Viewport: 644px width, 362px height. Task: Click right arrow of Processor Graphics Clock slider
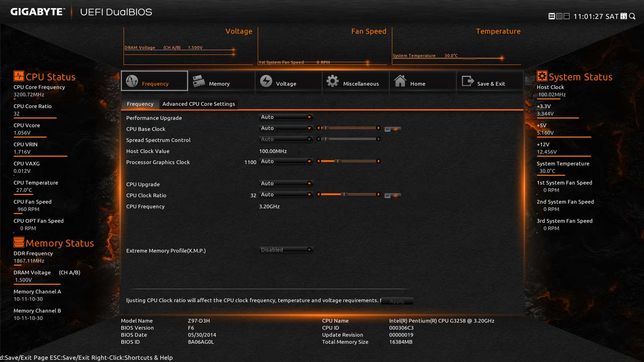[x=378, y=161]
